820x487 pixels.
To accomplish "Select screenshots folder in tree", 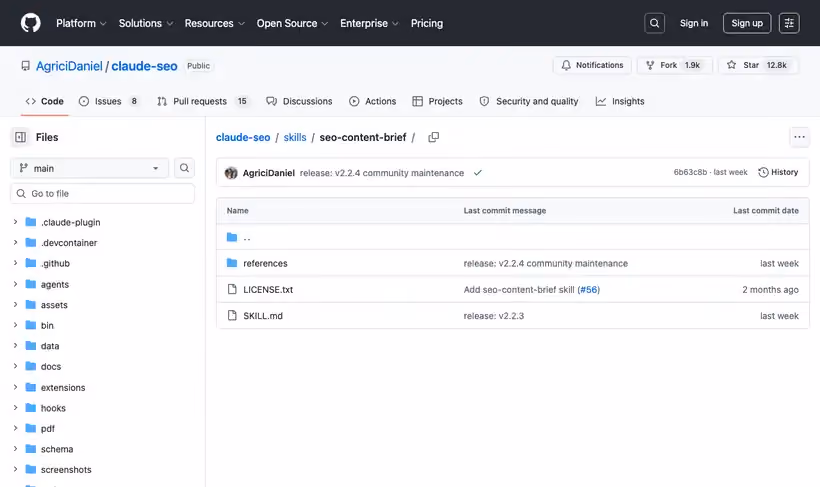I will pyautogui.click(x=66, y=469).
